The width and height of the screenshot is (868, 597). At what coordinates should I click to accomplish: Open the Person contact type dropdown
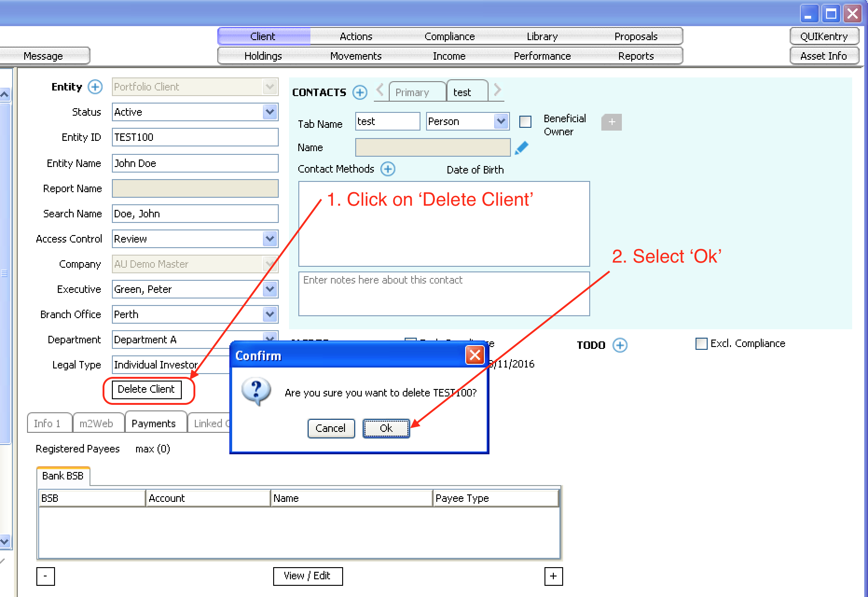tap(501, 121)
